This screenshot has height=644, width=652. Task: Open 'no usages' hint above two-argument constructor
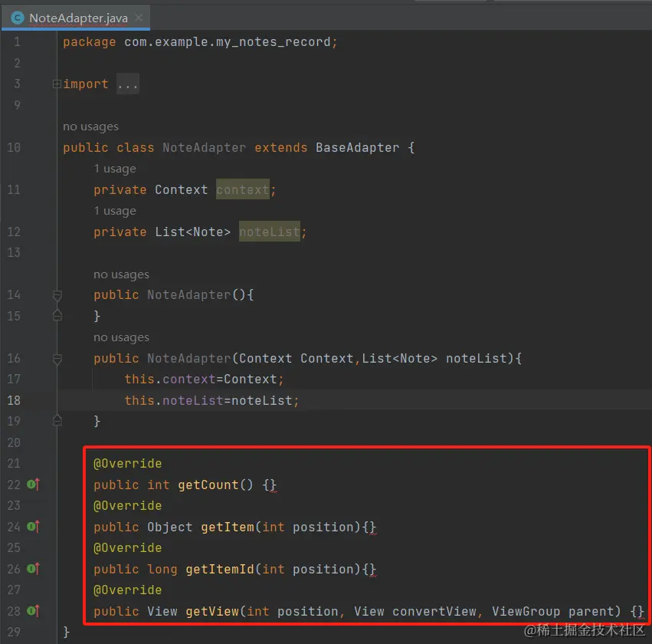tap(121, 337)
